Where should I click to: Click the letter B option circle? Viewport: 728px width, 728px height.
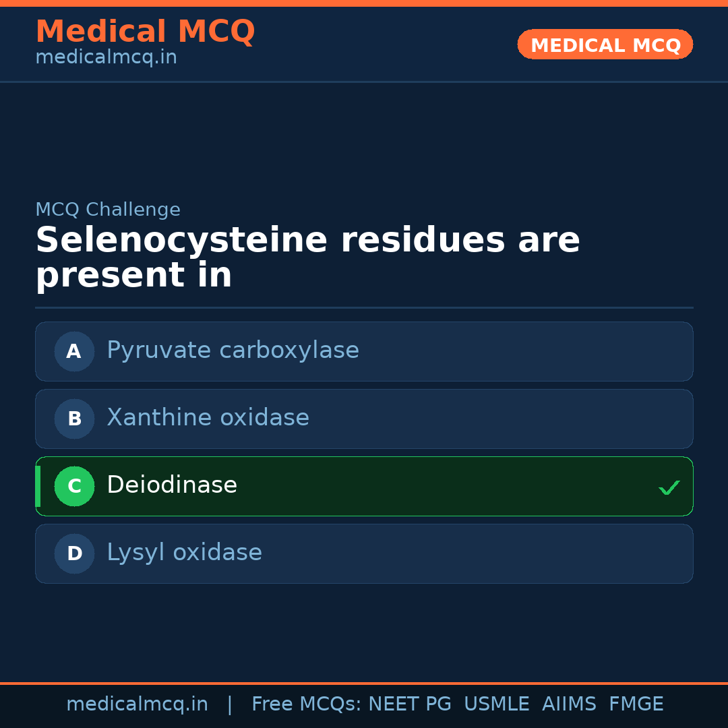click(74, 419)
